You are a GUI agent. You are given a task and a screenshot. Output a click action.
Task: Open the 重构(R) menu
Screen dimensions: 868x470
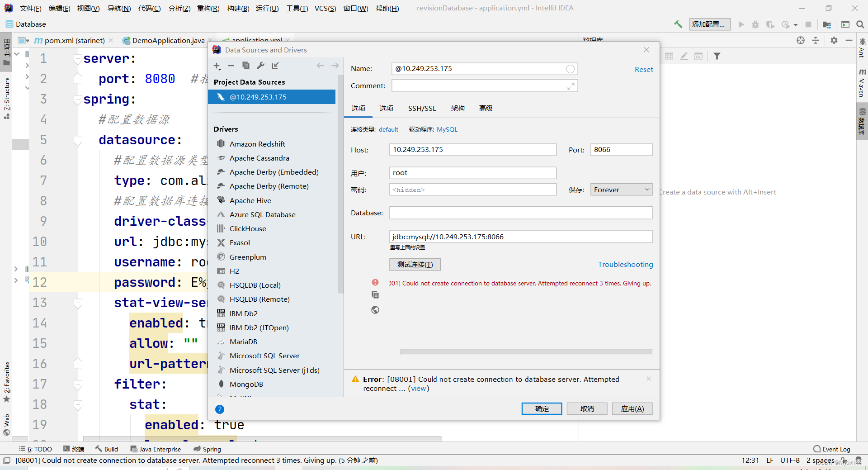click(x=208, y=8)
